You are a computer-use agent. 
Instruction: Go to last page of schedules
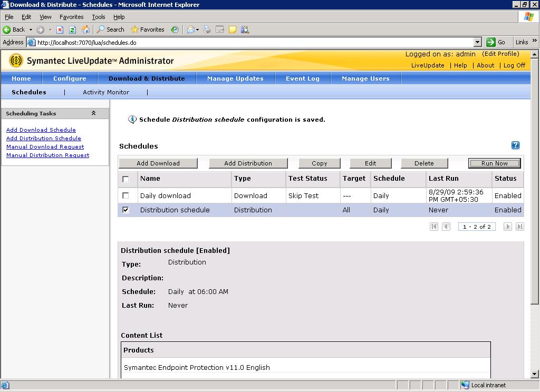point(519,227)
